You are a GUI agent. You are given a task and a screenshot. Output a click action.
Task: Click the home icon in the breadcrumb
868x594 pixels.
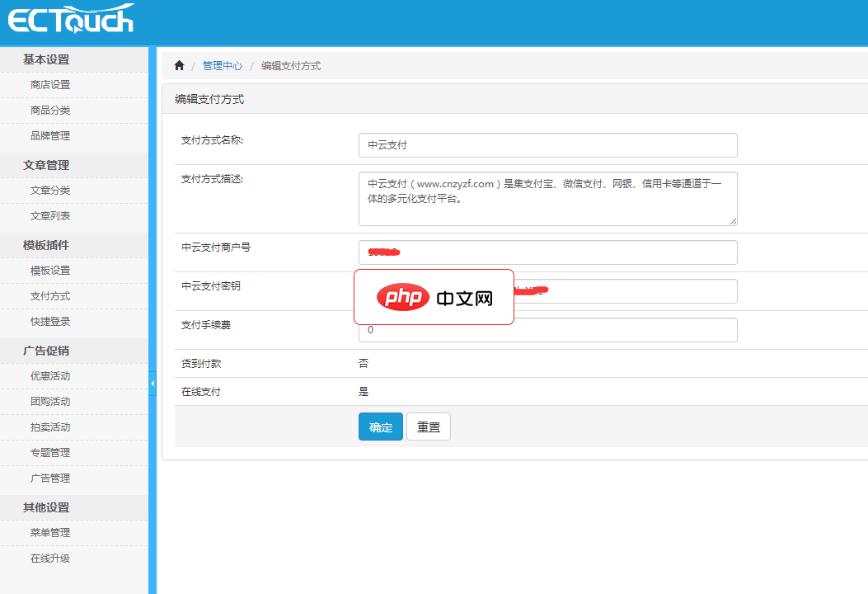click(x=179, y=64)
